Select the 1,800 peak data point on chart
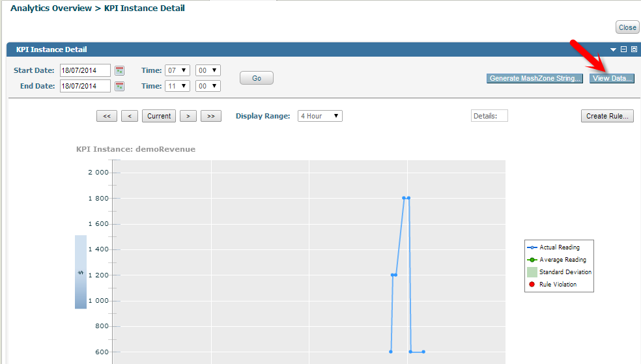Screen dimensions: 641x364 pos(404,198)
